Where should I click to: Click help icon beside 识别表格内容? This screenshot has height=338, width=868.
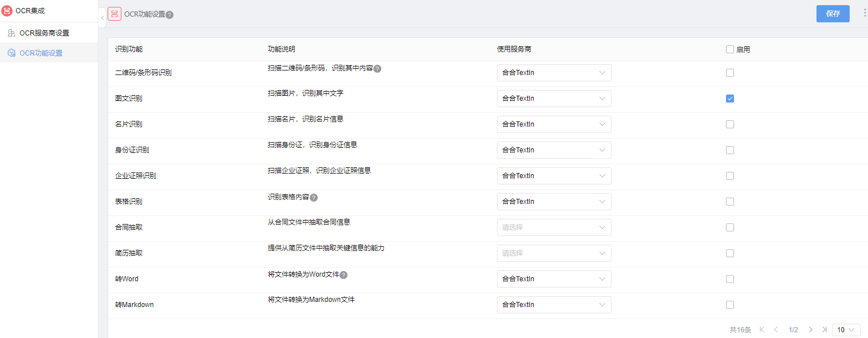[x=313, y=198]
